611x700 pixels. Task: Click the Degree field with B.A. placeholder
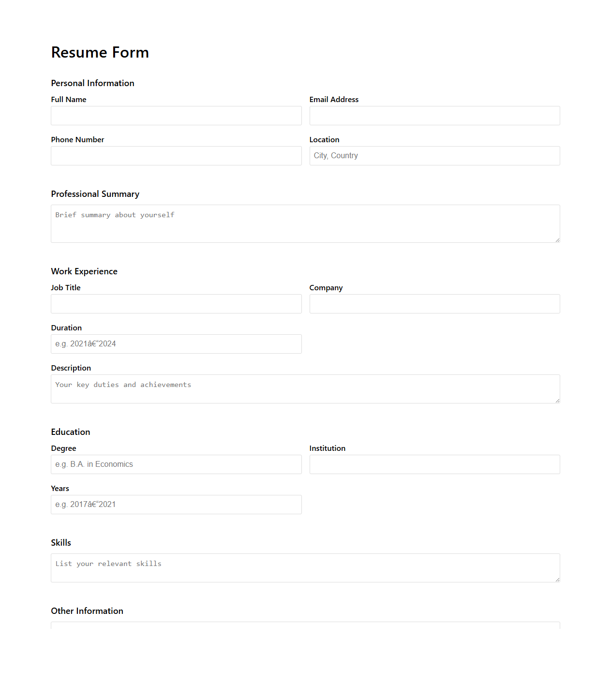click(176, 464)
